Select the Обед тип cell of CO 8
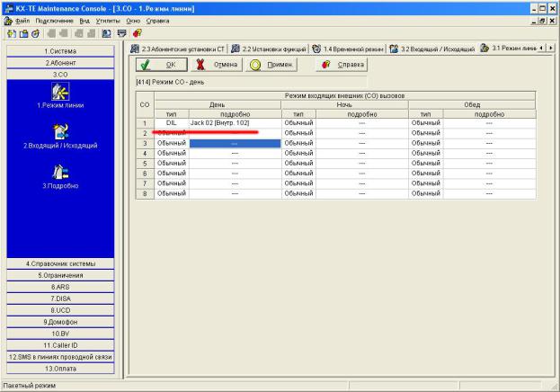 pos(426,193)
